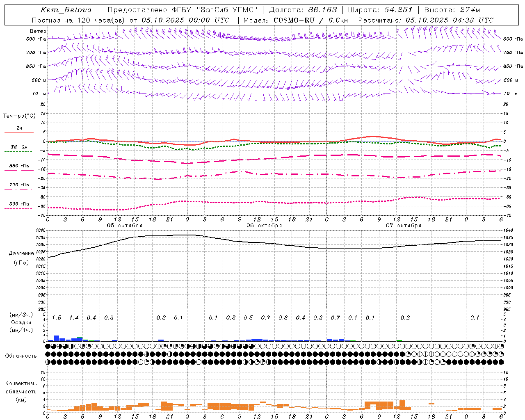This screenshot has height=420, width=525.
Task: Click the Облачность cloud cover label
Action: click(x=21, y=356)
